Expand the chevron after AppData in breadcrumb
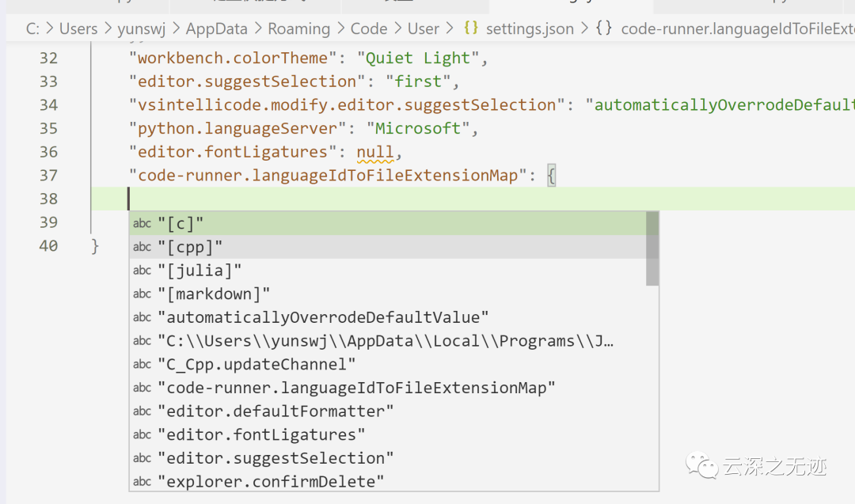The width and height of the screenshot is (855, 504). click(x=258, y=28)
